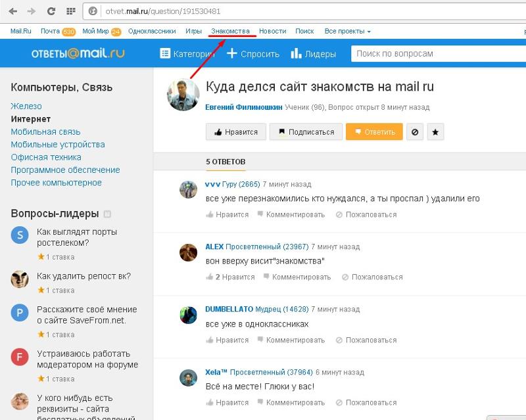Click the blue P avatar in leaders list
526x420 pixels.
coord(20,313)
